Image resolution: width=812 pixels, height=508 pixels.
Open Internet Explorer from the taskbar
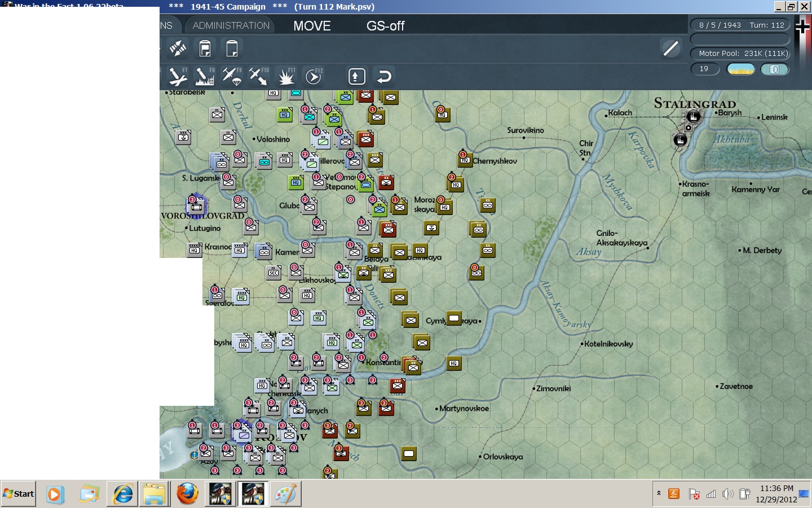(x=122, y=494)
